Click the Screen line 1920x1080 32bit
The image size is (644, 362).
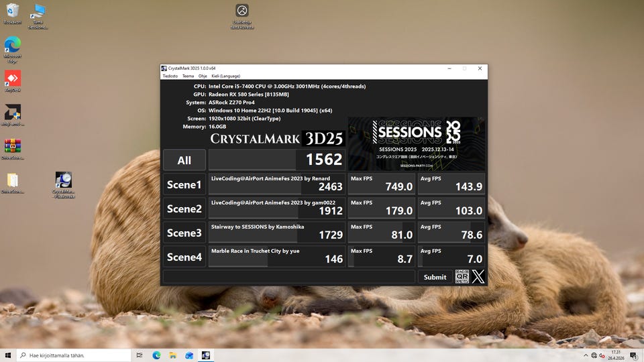[244, 118]
